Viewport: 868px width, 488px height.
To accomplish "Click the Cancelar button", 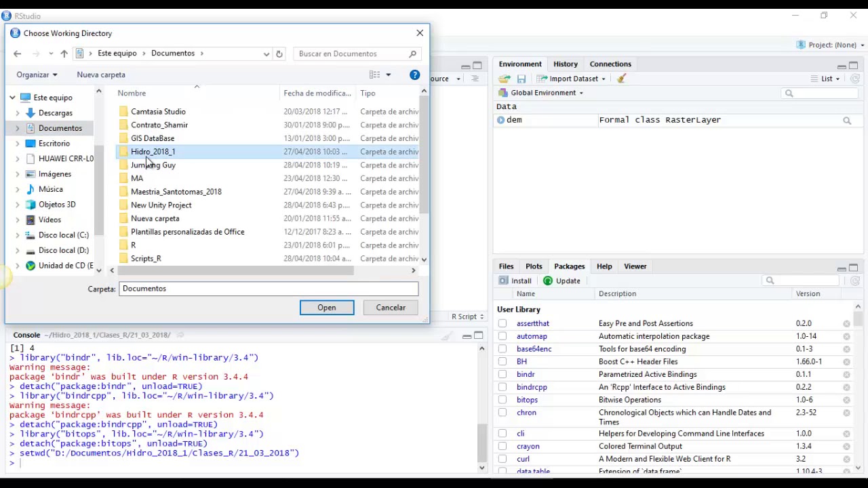I will click(391, 308).
